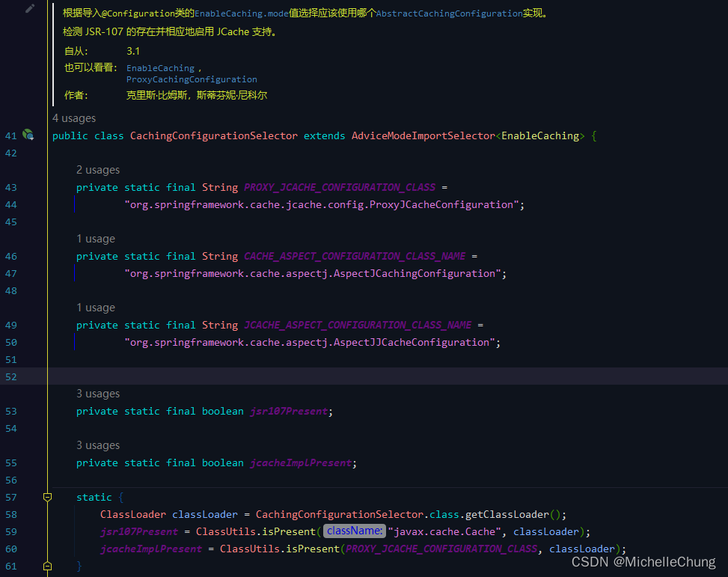
Task: Click '3 usages' above jcacheImplPresent field
Action: coord(97,445)
